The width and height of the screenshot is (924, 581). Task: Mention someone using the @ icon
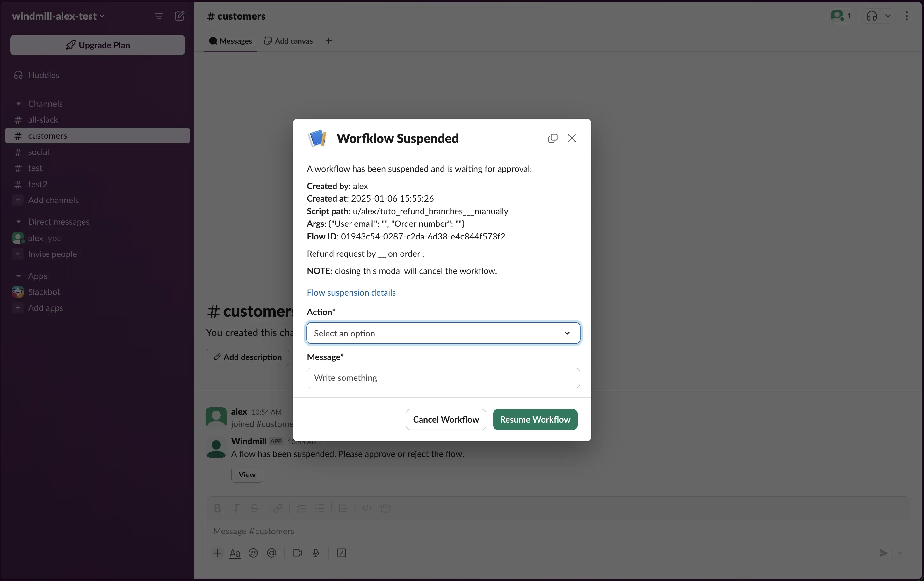[x=272, y=553]
